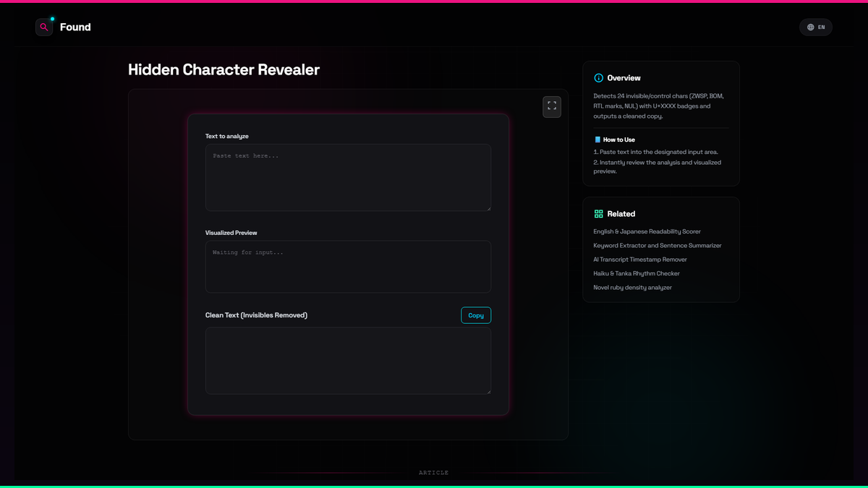This screenshot has width=868, height=488.
Task: Click the Text to analyze label
Action: point(227,136)
